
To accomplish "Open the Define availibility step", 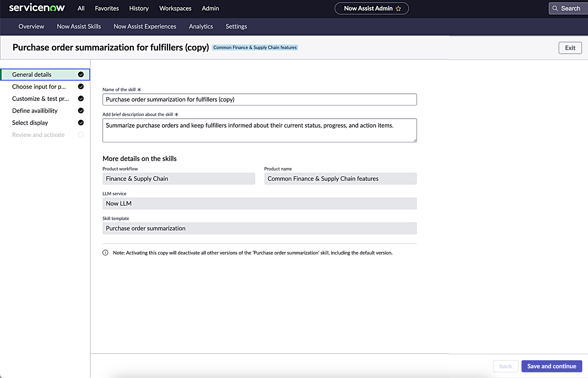I will (x=46, y=111).
